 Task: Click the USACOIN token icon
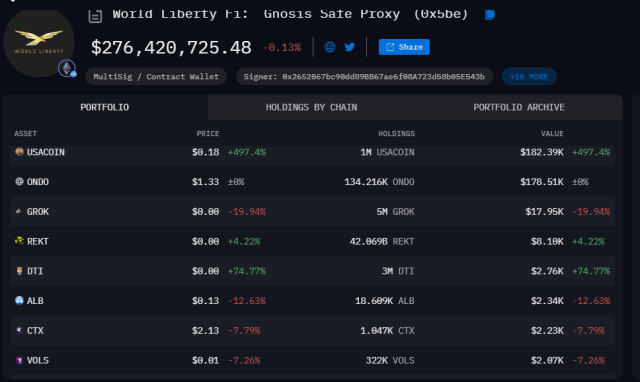[19, 152]
